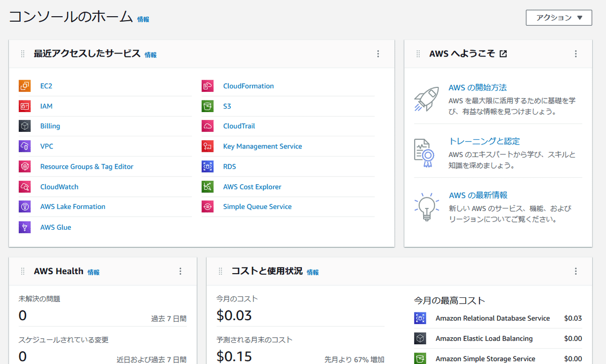Open the AWS Glue link
The image size is (606, 364).
pos(56,227)
